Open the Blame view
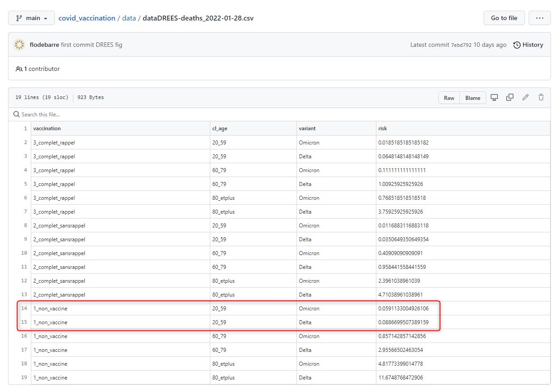 473,98
